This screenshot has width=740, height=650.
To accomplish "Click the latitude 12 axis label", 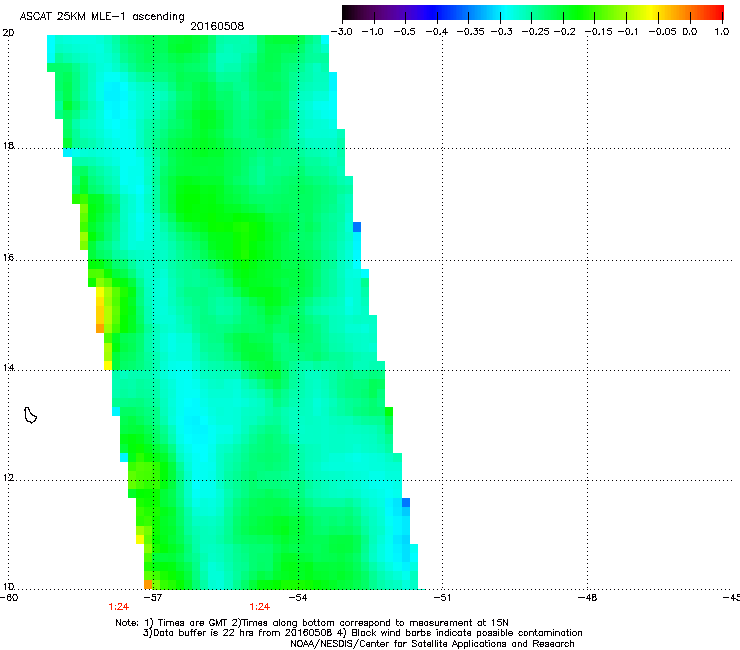I will click(x=8, y=477).
